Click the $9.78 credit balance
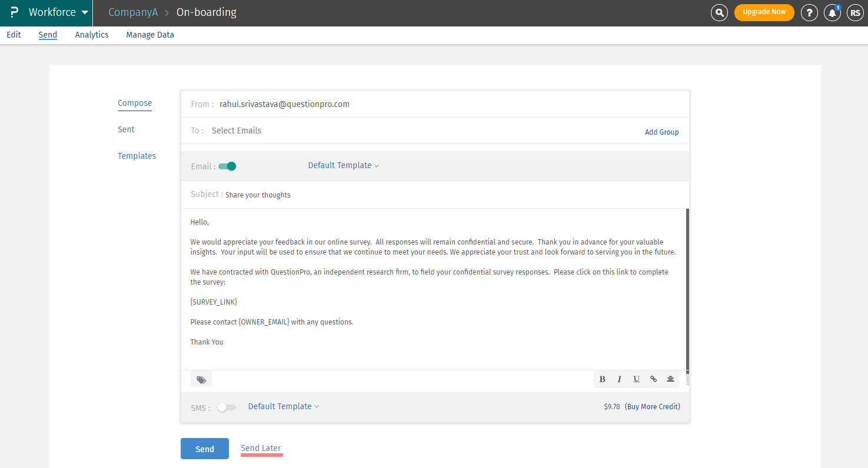This screenshot has height=468, width=868. coord(612,406)
